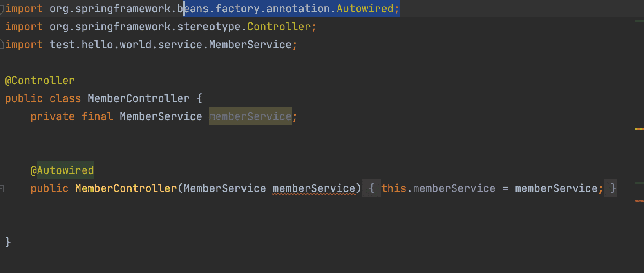
Task: Click green stripe marker beside the constructor line
Action: (x=640, y=183)
